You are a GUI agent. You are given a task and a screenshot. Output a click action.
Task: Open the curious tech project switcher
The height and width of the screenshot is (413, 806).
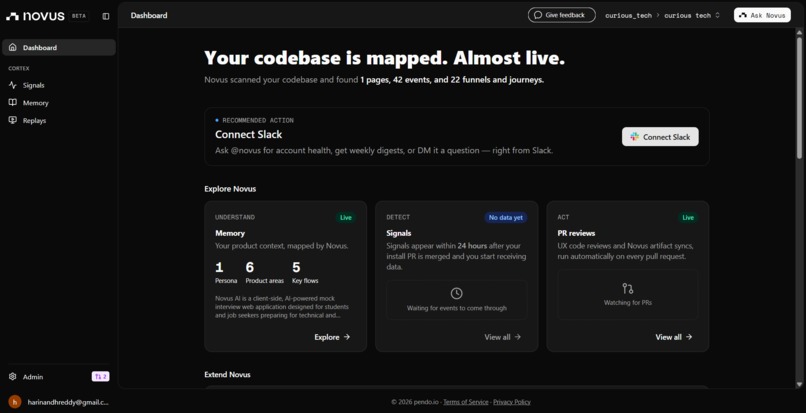pos(692,15)
